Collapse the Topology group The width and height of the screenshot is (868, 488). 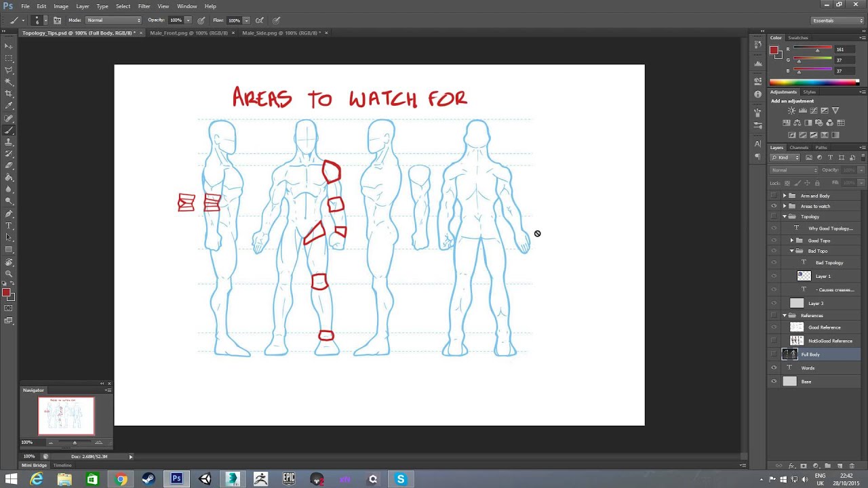tap(785, 217)
